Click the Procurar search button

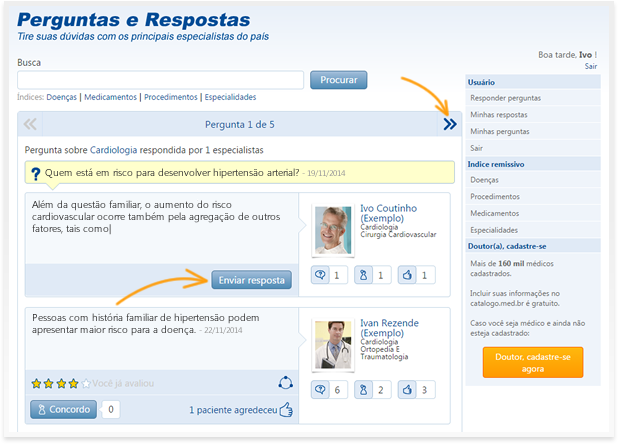338,80
